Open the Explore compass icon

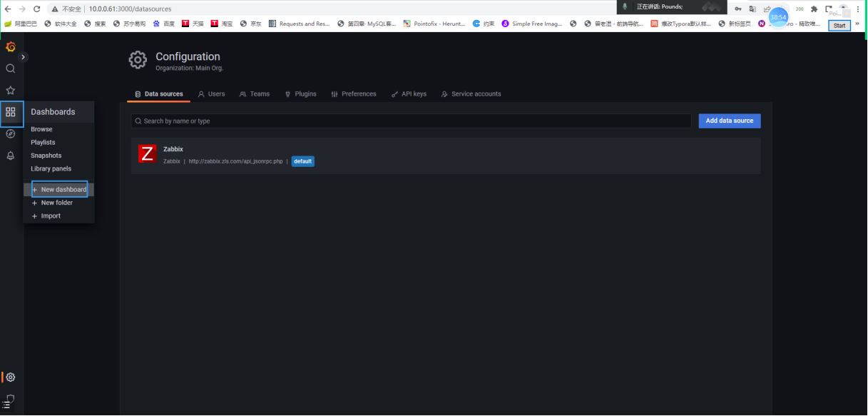[11, 133]
